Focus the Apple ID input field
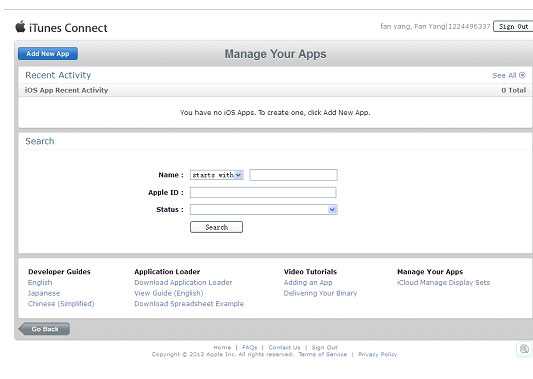533x379 pixels. pyautogui.click(x=263, y=193)
